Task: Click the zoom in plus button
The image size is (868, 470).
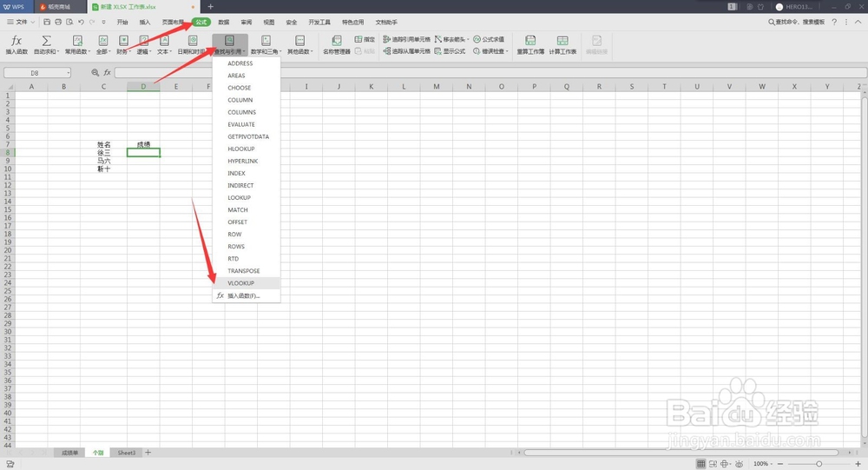Action: [858, 463]
